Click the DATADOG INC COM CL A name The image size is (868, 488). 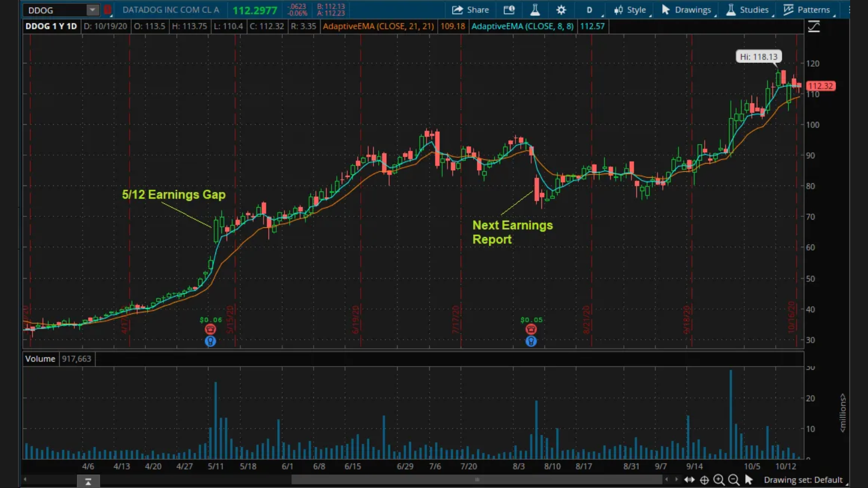coord(171,10)
